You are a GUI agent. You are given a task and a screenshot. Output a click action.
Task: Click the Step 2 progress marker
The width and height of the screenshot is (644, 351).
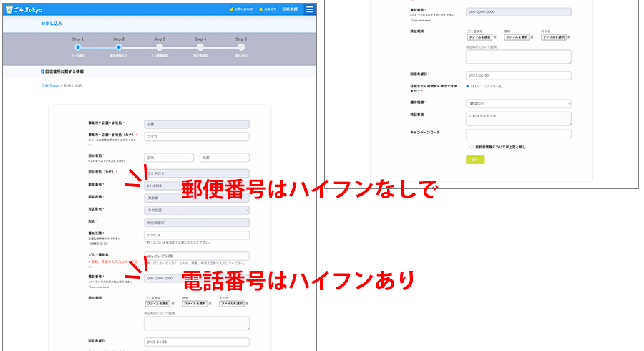point(119,47)
